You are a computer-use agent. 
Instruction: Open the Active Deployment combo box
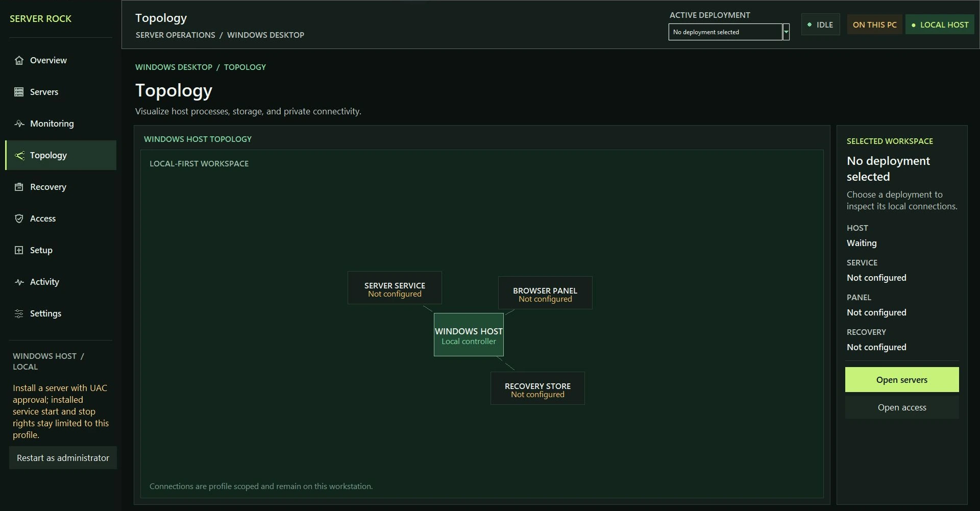pyautogui.click(x=729, y=32)
